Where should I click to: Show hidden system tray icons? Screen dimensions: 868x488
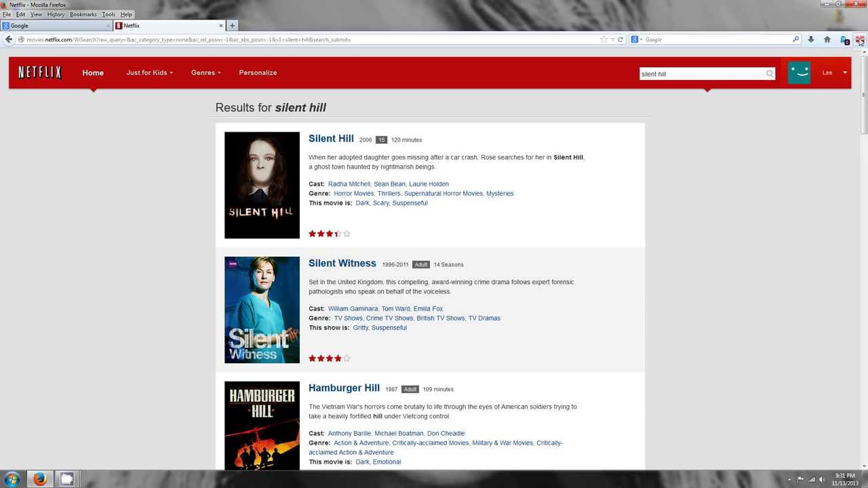tap(791, 479)
